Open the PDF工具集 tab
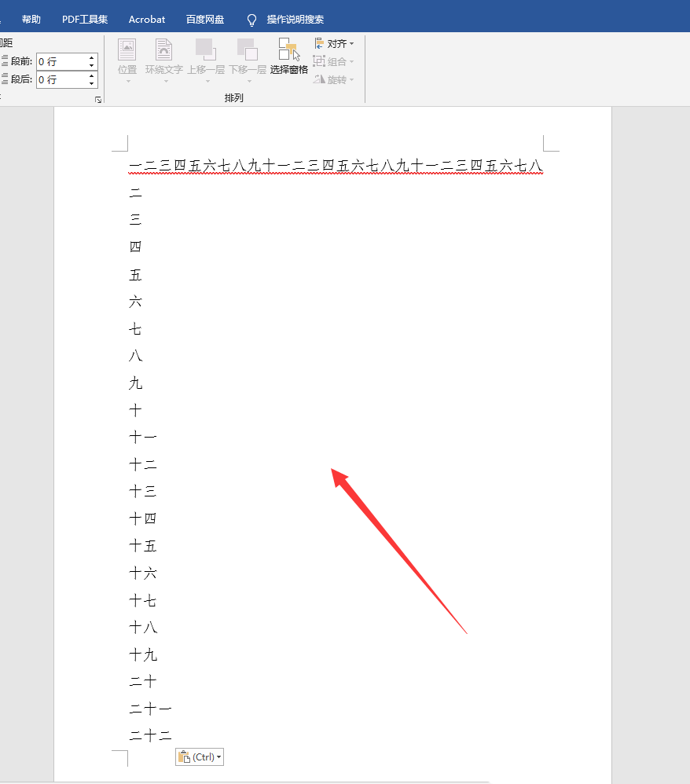Viewport: 690px width, 784px height. [85, 20]
